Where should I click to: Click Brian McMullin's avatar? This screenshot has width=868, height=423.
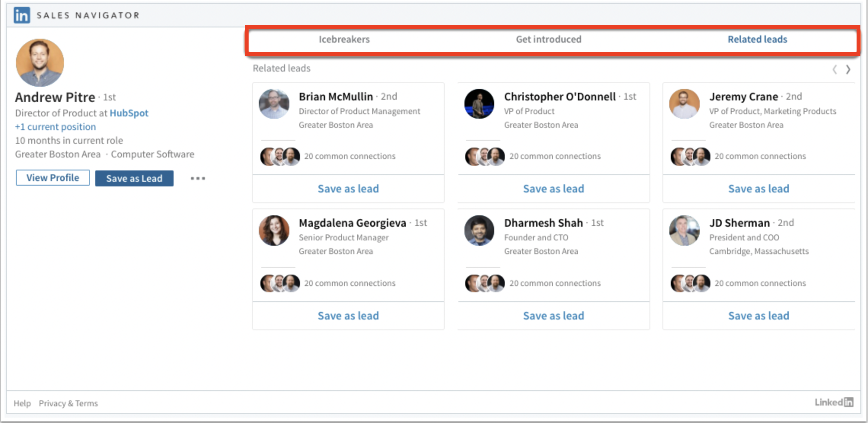274,104
